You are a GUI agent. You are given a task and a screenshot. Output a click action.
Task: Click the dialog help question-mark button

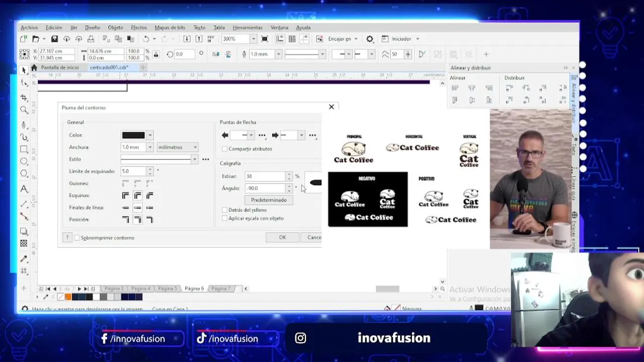pyautogui.click(x=67, y=237)
